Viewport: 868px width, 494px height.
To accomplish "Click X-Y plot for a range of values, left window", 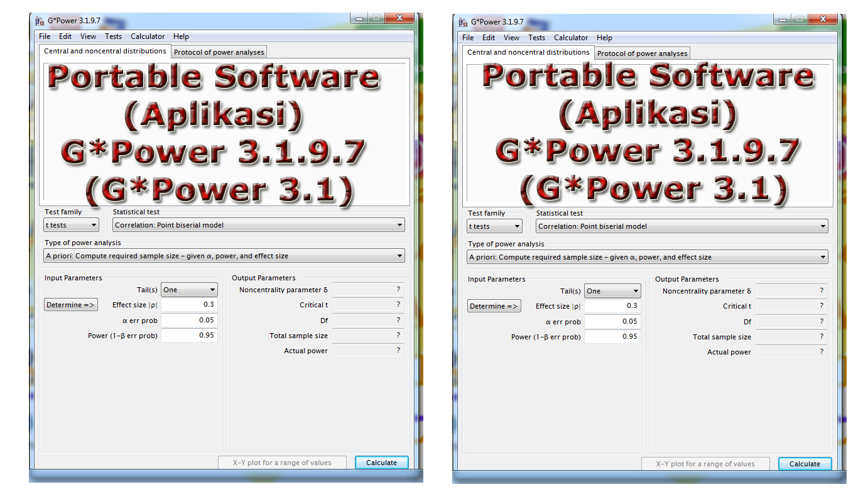I will [x=282, y=463].
